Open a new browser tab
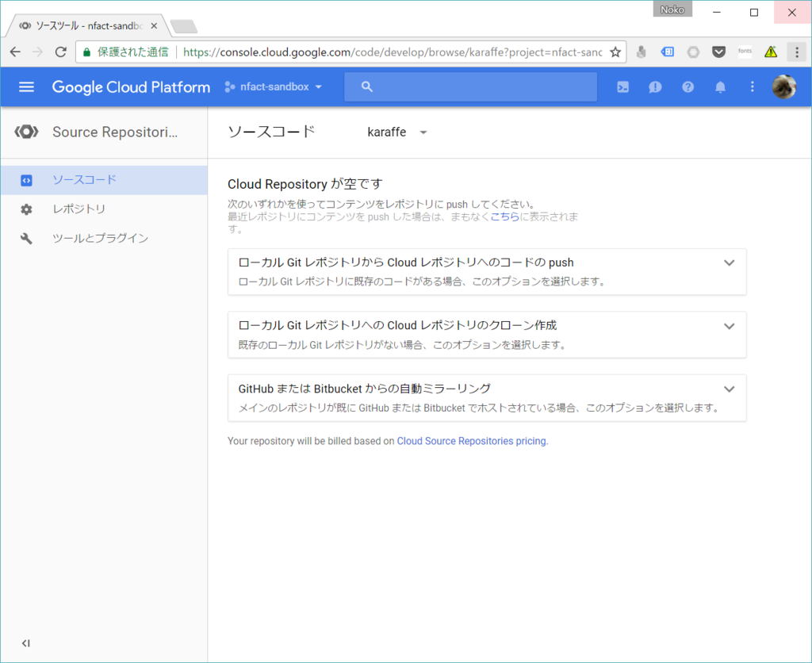The width and height of the screenshot is (812, 663). coord(184,26)
